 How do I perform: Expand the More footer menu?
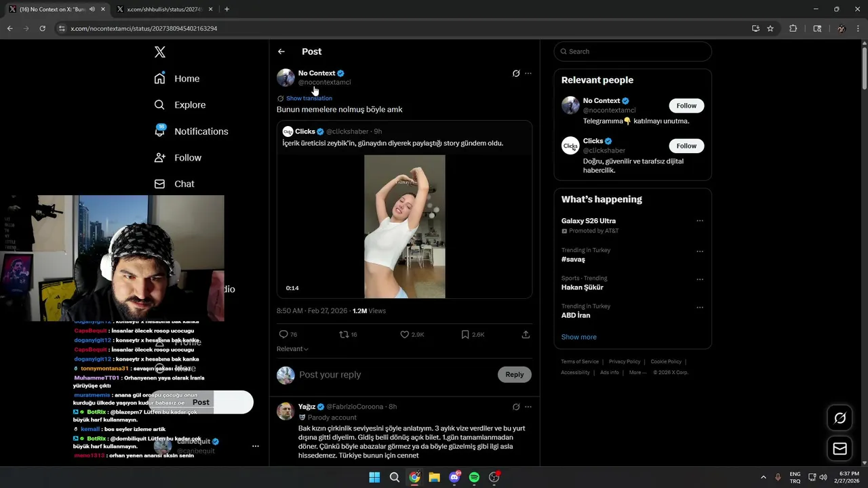pyautogui.click(x=637, y=372)
